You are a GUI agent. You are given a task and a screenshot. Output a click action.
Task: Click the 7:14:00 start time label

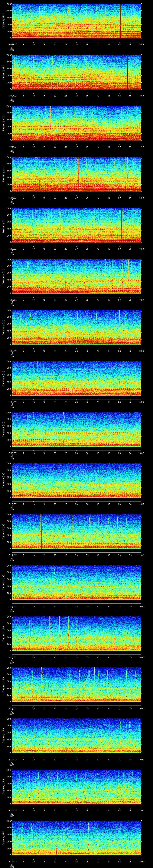[12, 708]
